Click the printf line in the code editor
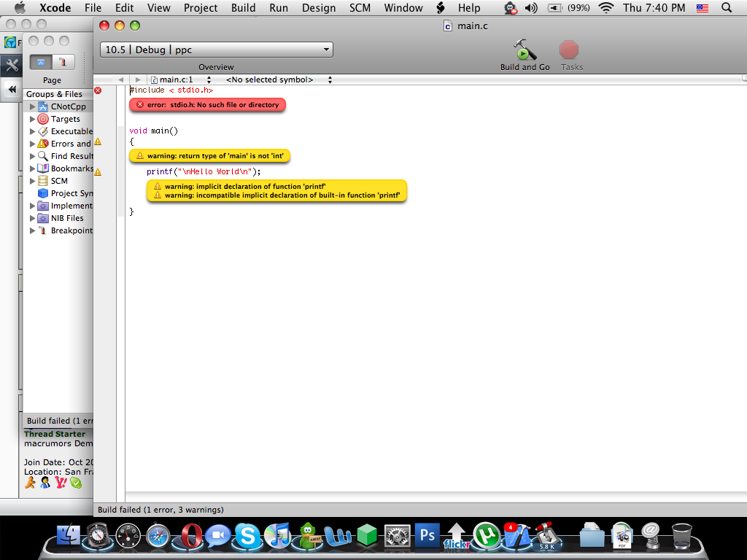This screenshot has height=560, width=747. coord(204,171)
